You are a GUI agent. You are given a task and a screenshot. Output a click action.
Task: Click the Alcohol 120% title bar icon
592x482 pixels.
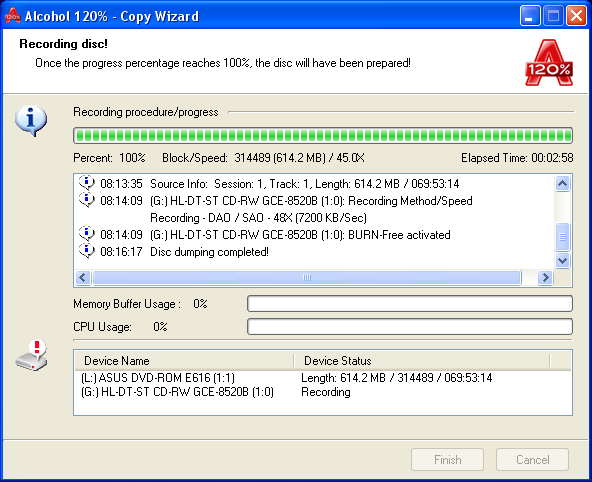(13, 15)
